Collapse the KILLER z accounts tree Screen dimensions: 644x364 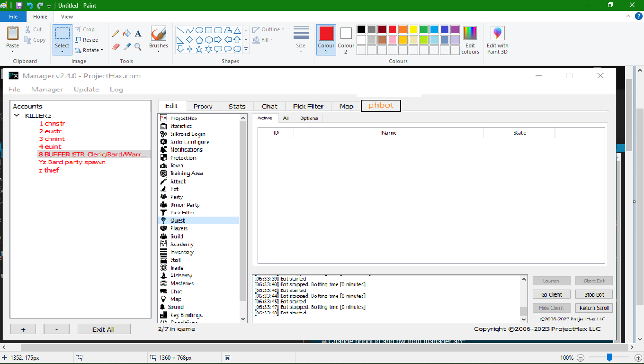(17, 116)
